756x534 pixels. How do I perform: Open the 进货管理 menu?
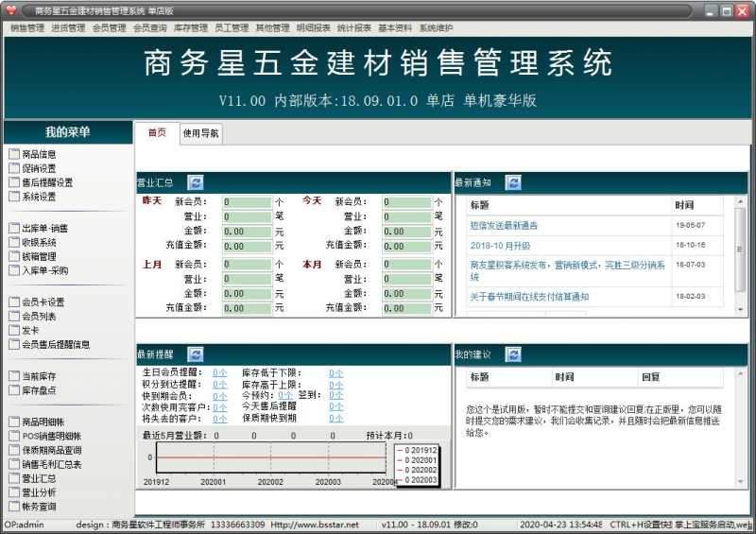coord(68,28)
